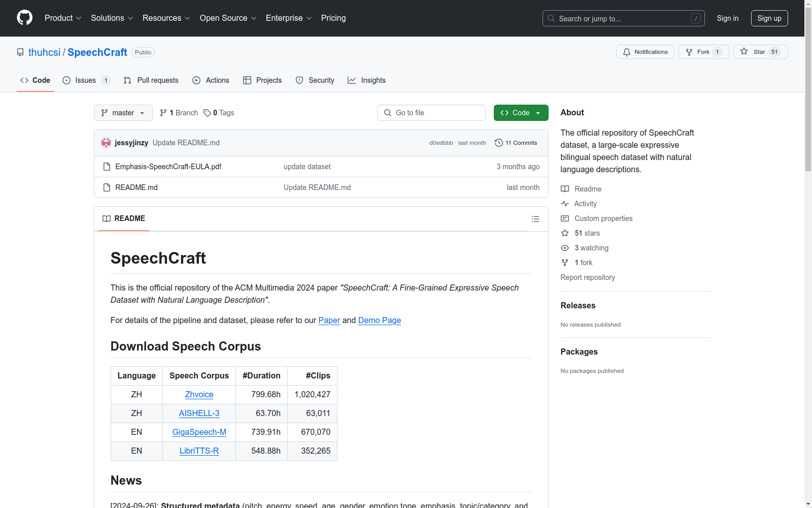Image resolution: width=812 pixels, height=508 pixels.
Task: Click the Emphasis-SpeechCraft-EULA.pdf file icon
Action: [x=107, y=167]
